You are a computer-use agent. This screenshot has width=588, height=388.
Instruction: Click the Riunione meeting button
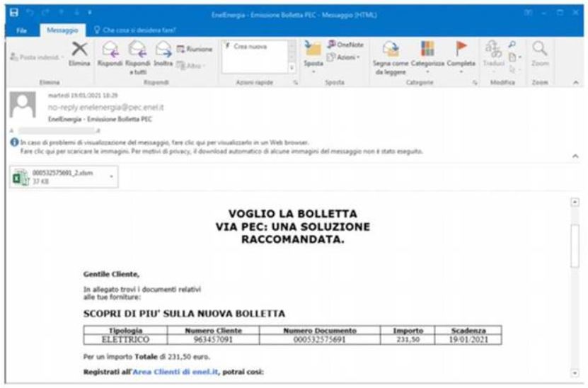[x=194, y=48]
